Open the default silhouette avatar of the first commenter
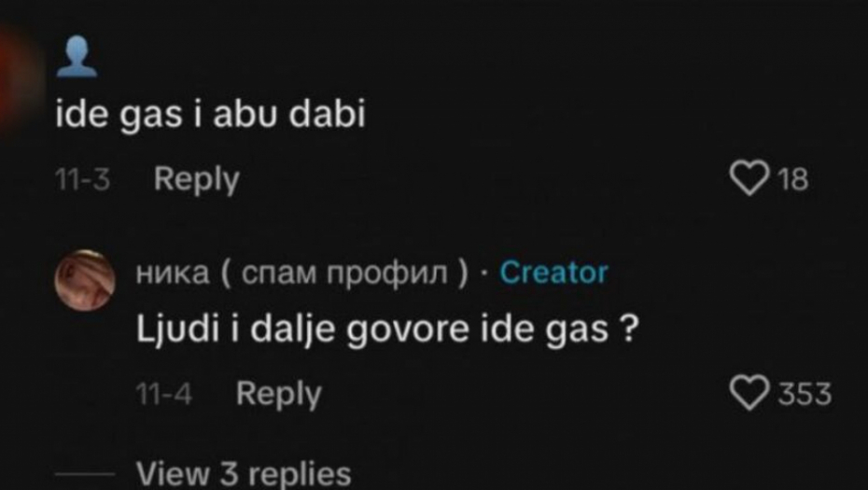Screen dimensions: 868x490 [77, 56]
